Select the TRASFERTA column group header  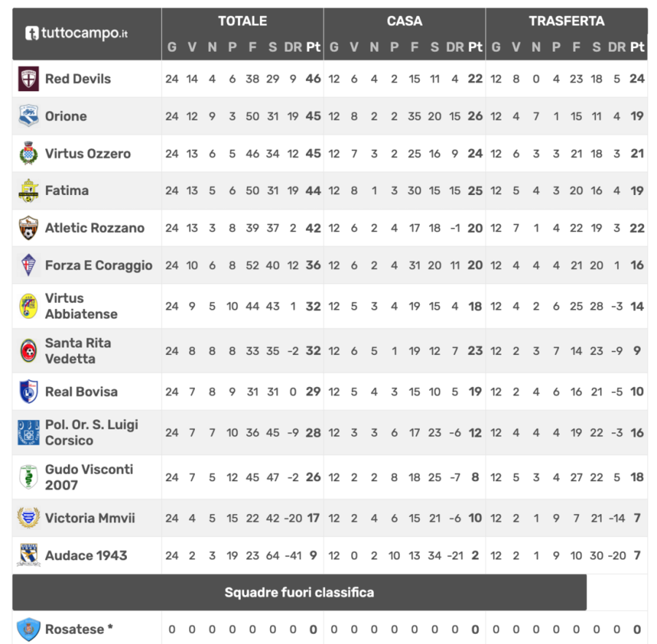coord(566,21)
